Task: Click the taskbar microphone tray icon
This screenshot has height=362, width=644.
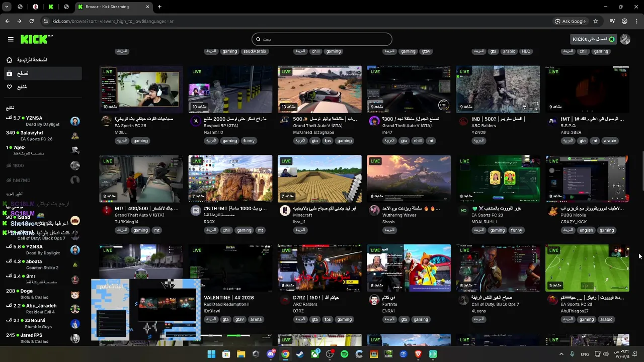Action: click(x=572, y=354)
